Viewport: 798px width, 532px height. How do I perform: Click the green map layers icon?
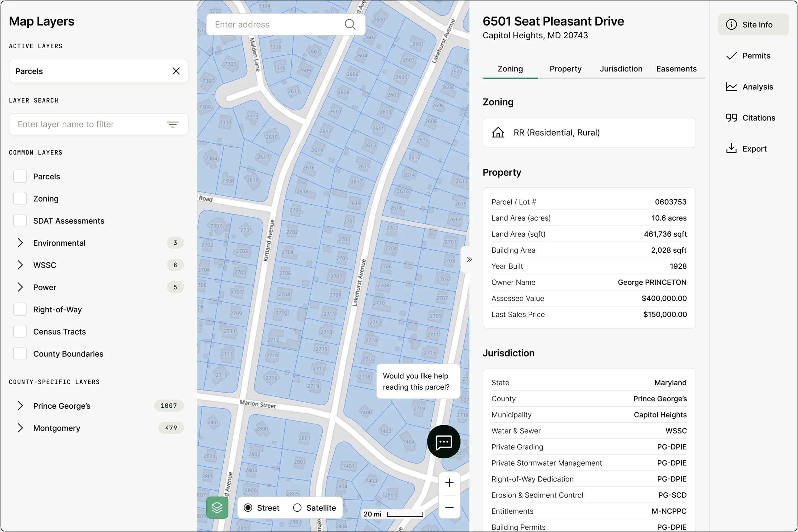217,508
